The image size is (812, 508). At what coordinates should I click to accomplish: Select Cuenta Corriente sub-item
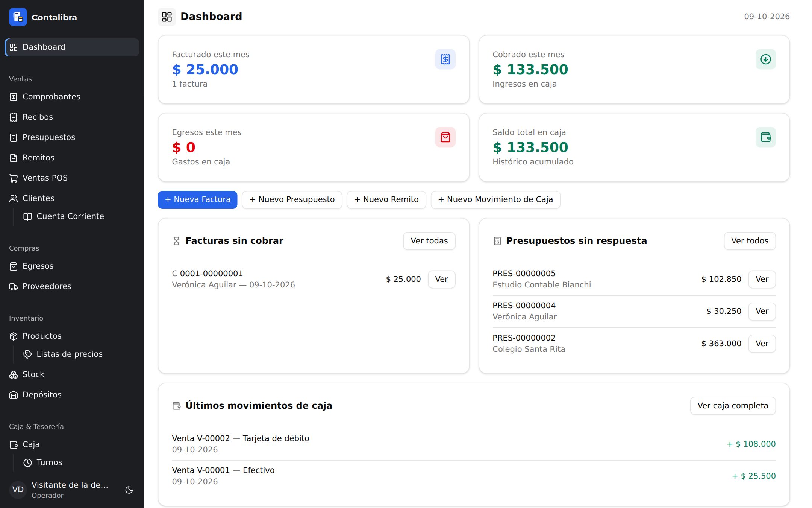79,216
